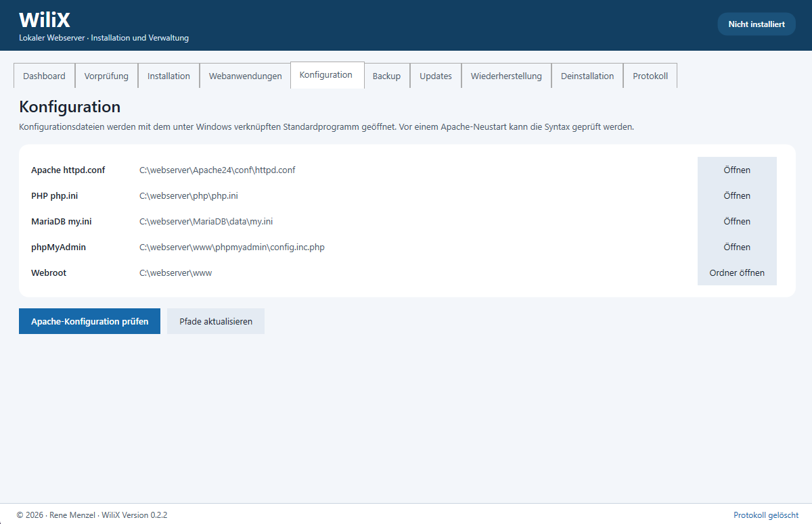Click Pfade aktualisieren button
Viewport: 812px width, 524px height.
216,321
